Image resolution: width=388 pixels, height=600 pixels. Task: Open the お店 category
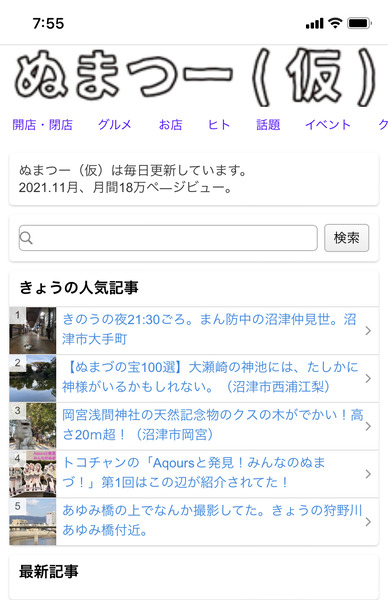(170, 125)
